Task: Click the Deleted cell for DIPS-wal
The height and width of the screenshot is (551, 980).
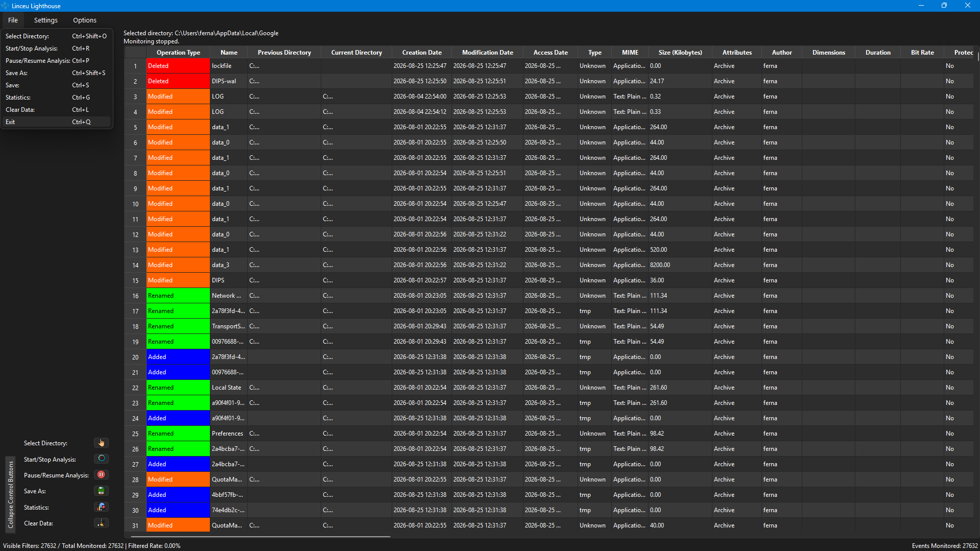Action: [178, 81]
